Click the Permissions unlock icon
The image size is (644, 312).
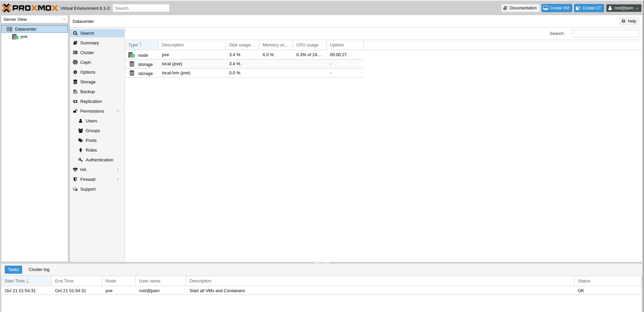pyautogui.click(x=75, y=111)
